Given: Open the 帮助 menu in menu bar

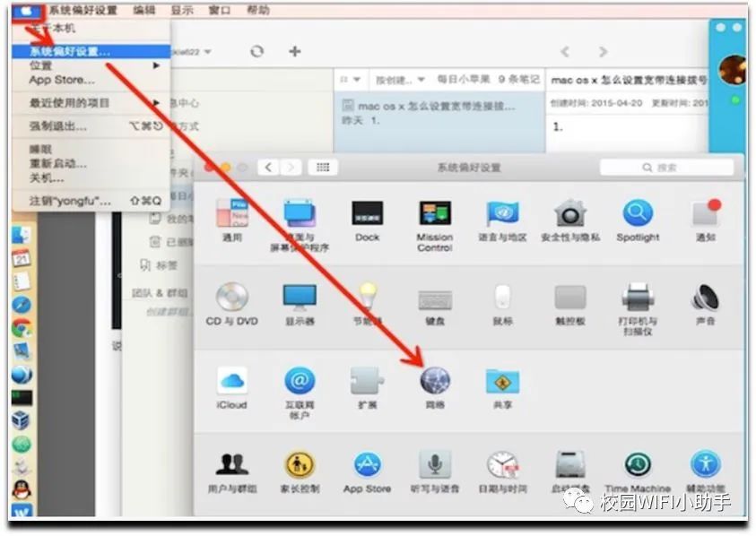Looking at the screenshot, I should (x=258, y=10).
